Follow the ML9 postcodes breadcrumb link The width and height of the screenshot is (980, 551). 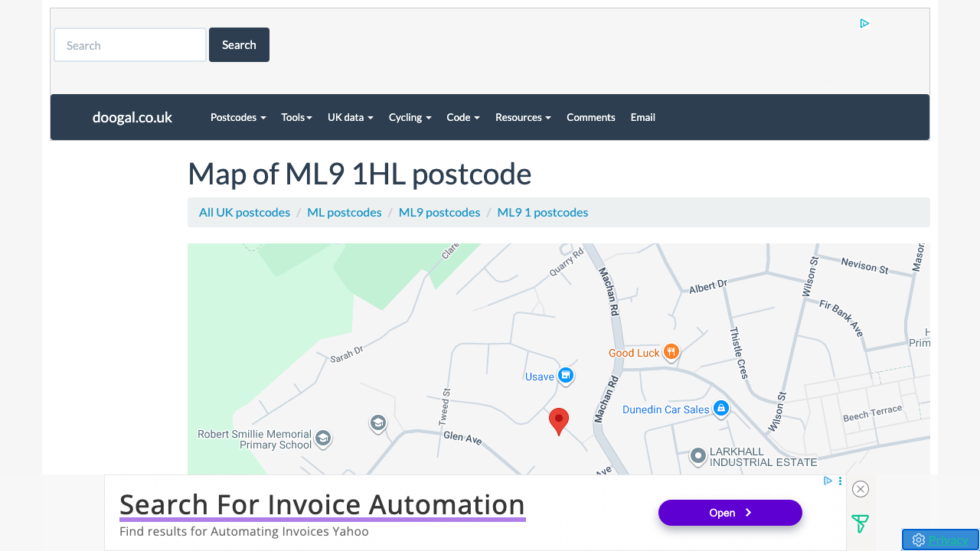(x=439, y=212)
